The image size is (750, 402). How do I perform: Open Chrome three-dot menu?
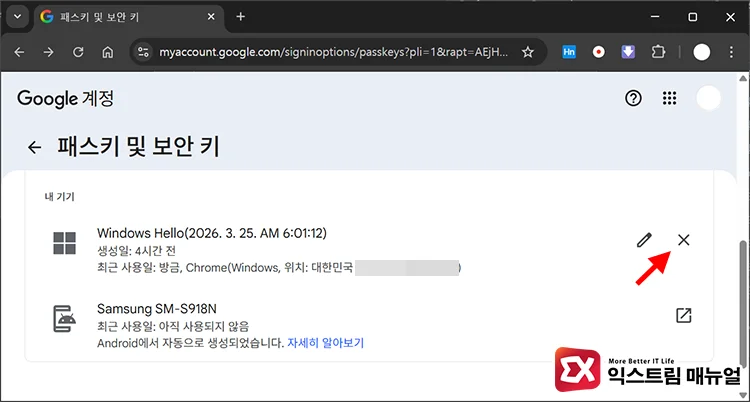click(x=731, y=52)
